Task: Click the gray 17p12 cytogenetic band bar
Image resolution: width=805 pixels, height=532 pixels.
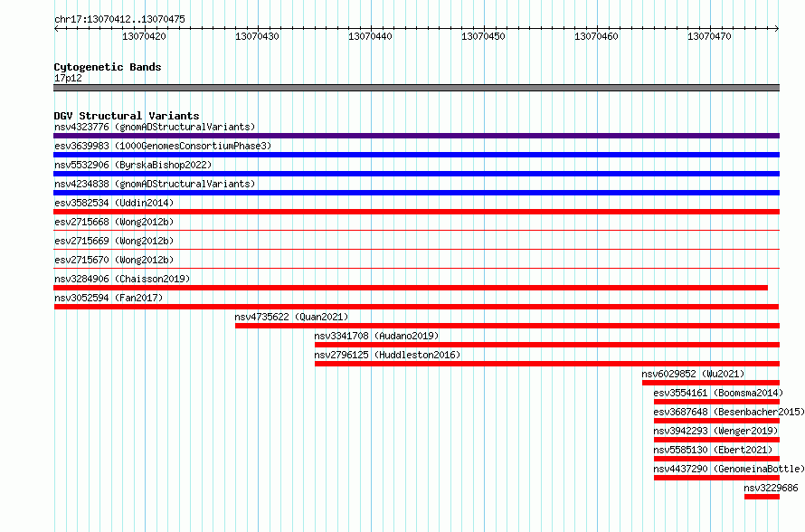Action: [x=416, y=88]
